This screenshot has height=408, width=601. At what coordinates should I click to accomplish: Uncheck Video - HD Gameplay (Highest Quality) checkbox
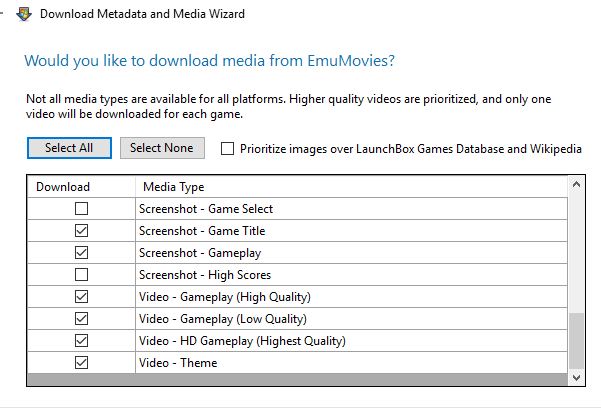tap(81, 341)
